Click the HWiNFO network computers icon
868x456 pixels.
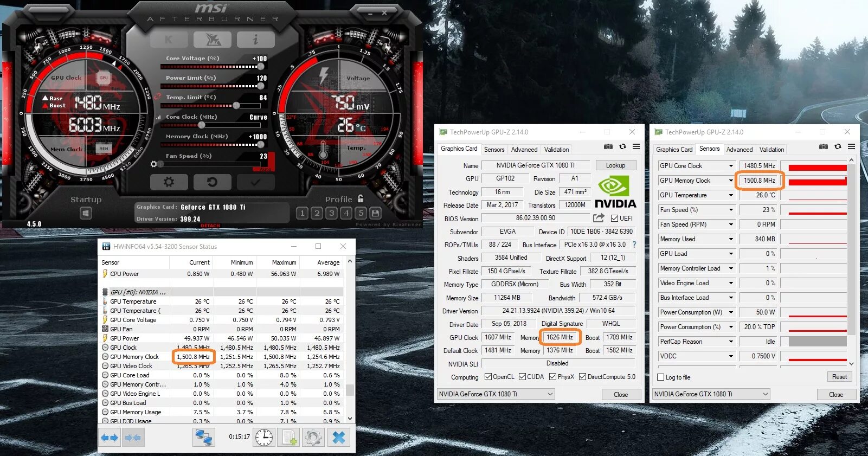tap(204, 438)
